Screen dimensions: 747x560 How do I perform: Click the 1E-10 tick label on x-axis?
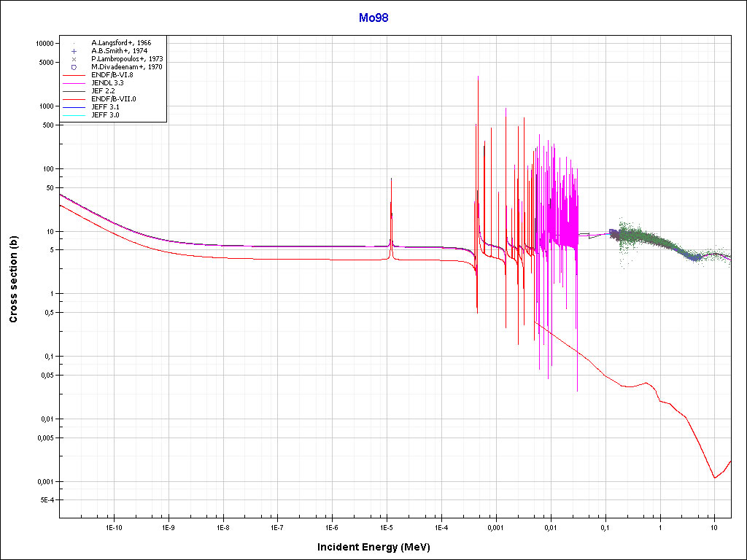point(113,526)
